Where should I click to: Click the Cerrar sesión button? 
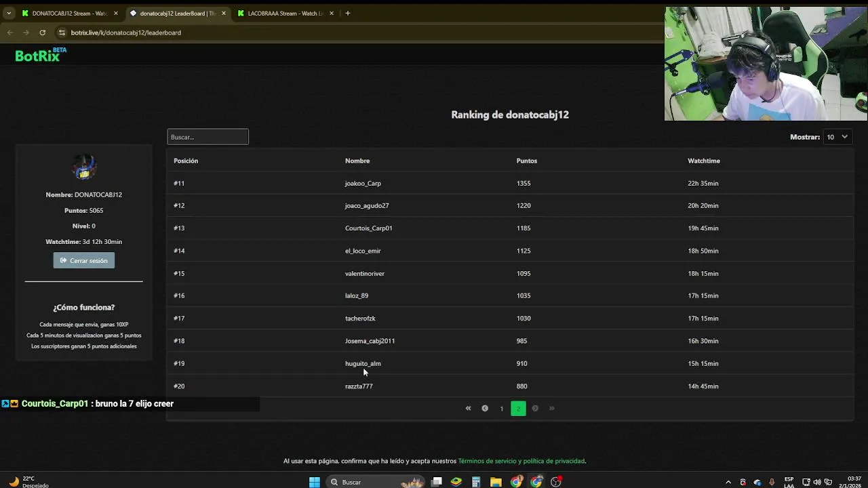(x=84, y=260)
